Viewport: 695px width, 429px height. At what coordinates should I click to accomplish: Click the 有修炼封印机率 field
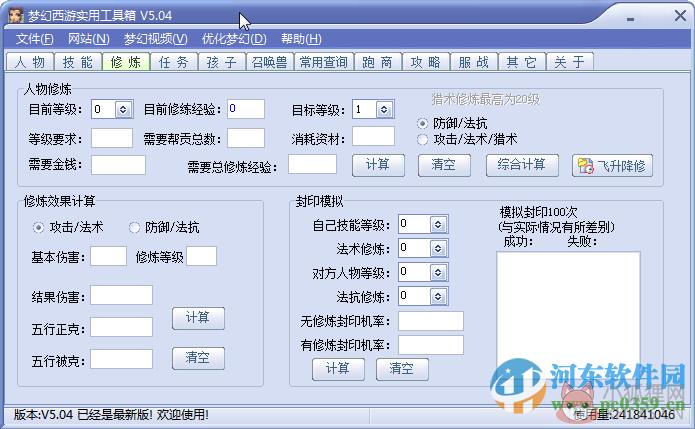tap(431, 345)
